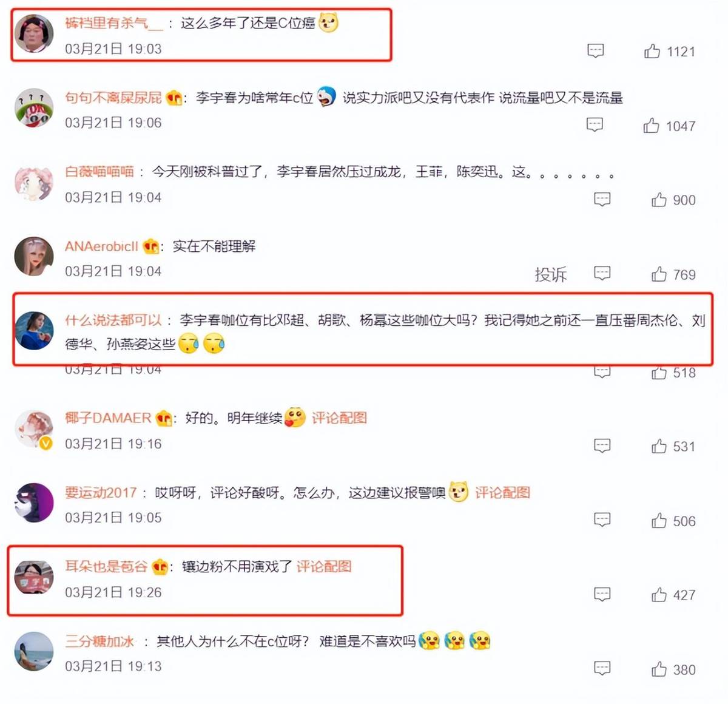728x704 pixels.
Task: Reply to the comment by 三分糖加冰
Action: click(602, 669)
